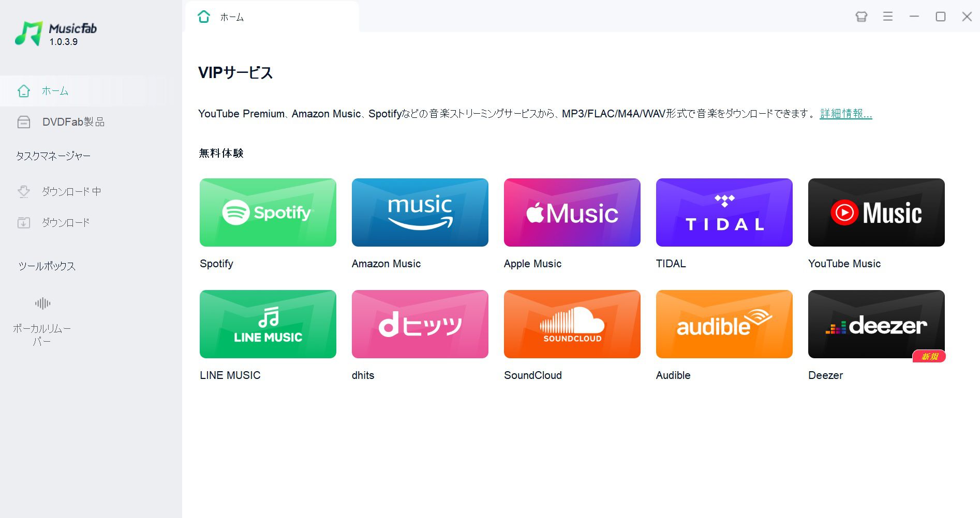Image resolution: width=980 pixels, height=518 pixels.
Task: Open the Apple Music service tile
Action: click(572, 212)
